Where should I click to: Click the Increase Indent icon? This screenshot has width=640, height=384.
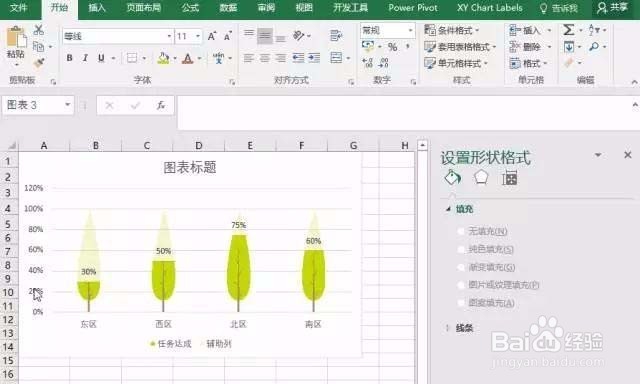click(314, 58)
